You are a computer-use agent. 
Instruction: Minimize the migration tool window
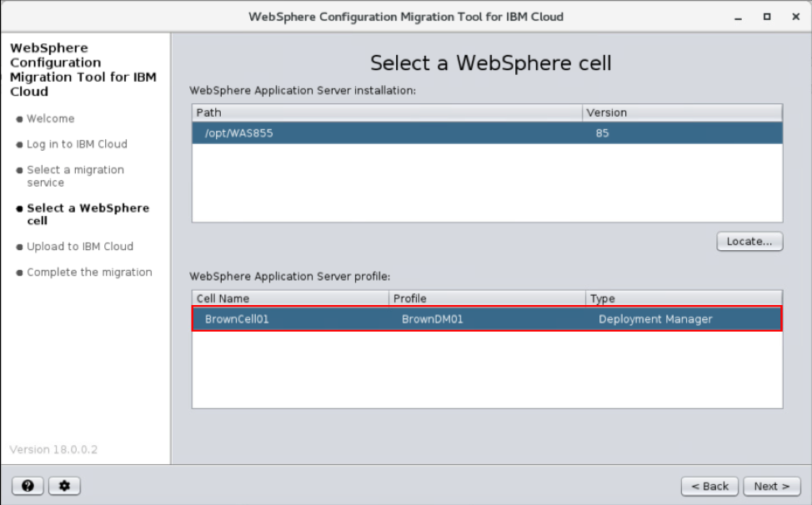pyautogui.click(x=739, y=17)
